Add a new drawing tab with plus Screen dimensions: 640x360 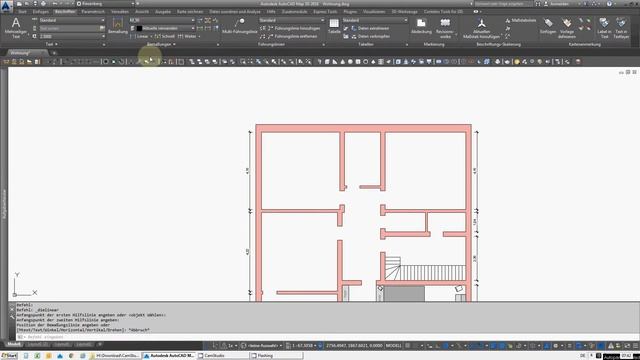pyautogui.click(x=53, y=53)
